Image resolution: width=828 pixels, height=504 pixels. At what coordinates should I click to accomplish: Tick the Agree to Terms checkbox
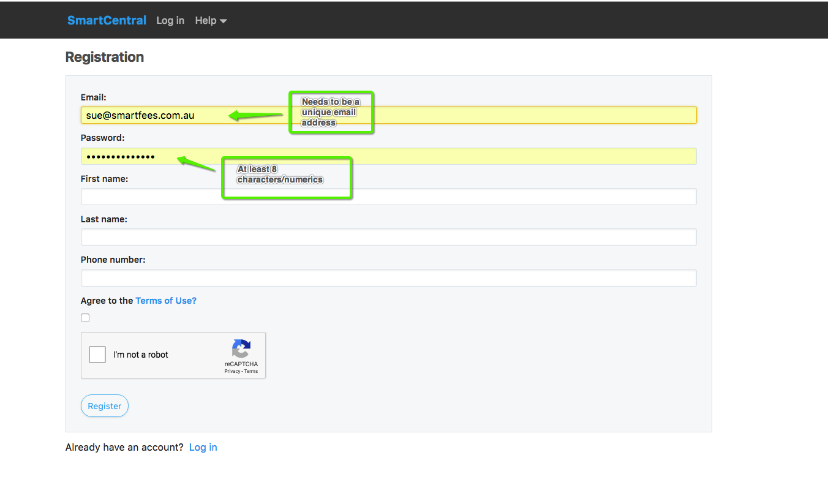[x=85, y=318]
